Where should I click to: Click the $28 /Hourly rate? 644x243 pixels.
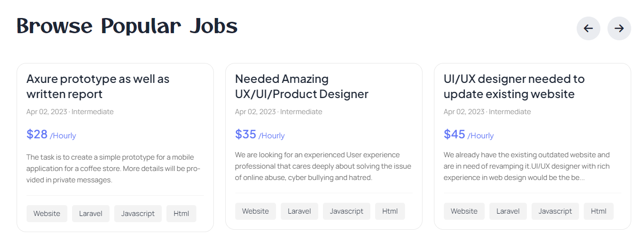(51, 135)
